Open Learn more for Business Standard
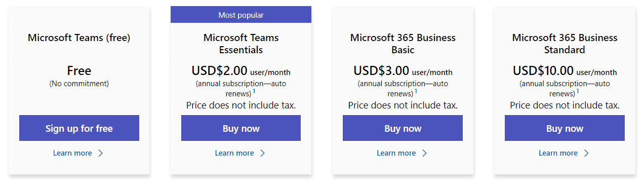 point(558,153)
